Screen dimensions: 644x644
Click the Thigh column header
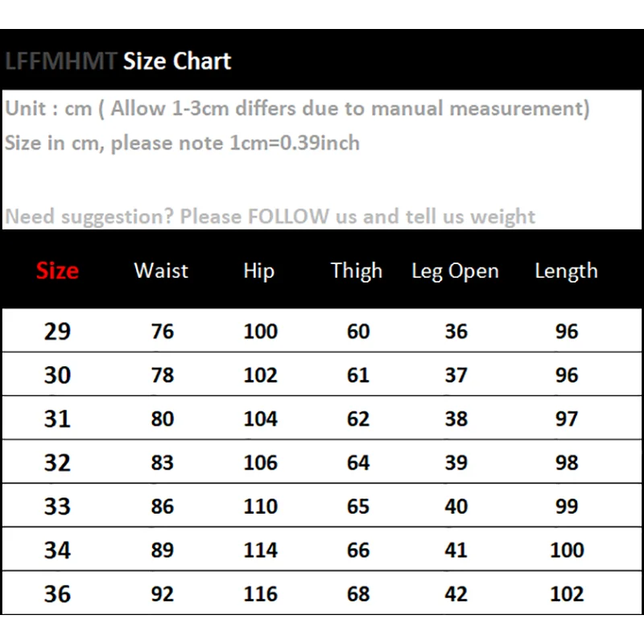(x=357, y=271)
